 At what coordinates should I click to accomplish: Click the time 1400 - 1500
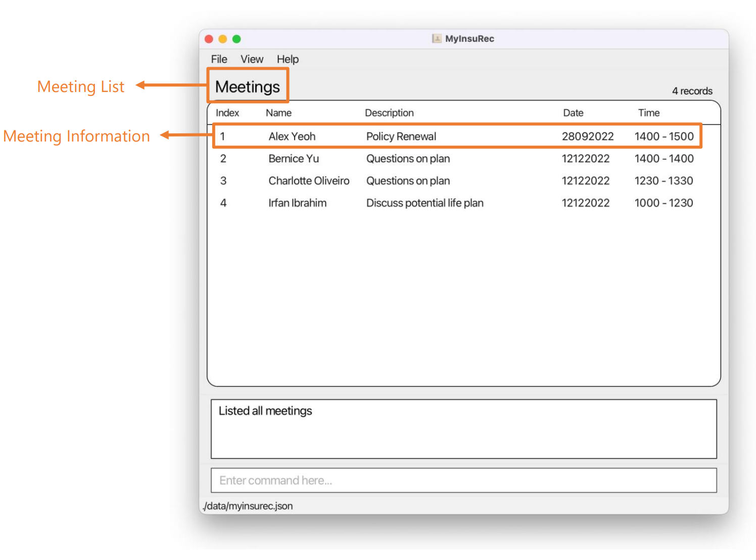click(x=664, y=136)
